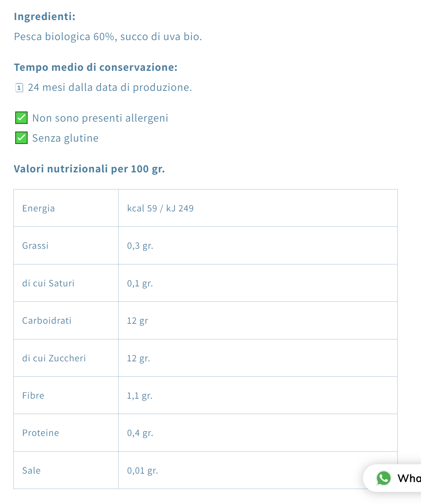The height and width of the screenshot is (504, 421).
Task: Select the Fibre value 1,1 gr.
Action: (x=140, y=396)
